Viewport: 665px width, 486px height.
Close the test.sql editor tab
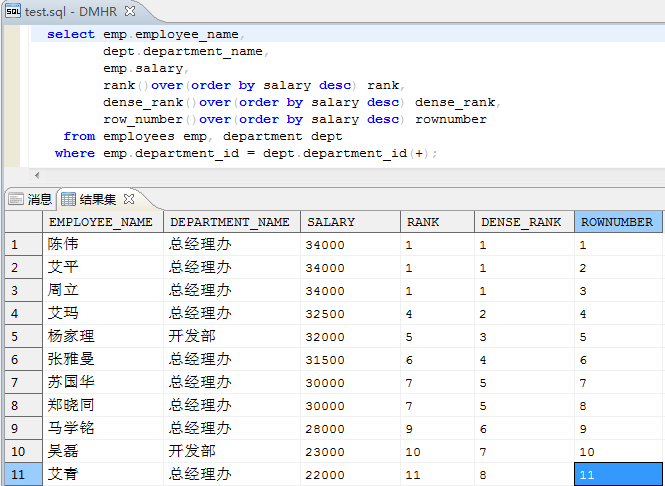pos(129,9)
